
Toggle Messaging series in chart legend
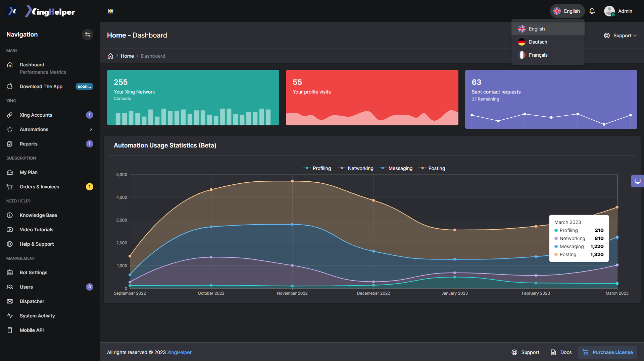396,168
